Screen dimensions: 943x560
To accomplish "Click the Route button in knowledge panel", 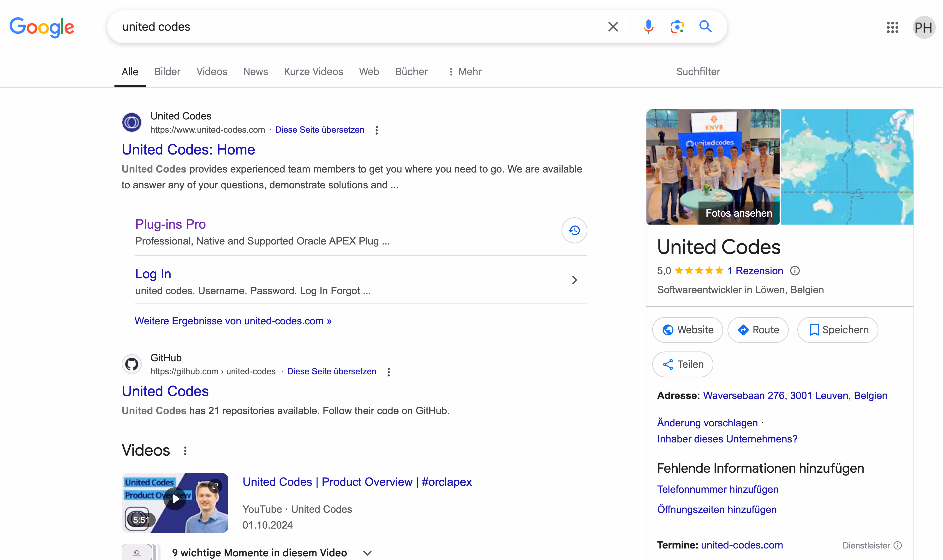I will [758, 330].
